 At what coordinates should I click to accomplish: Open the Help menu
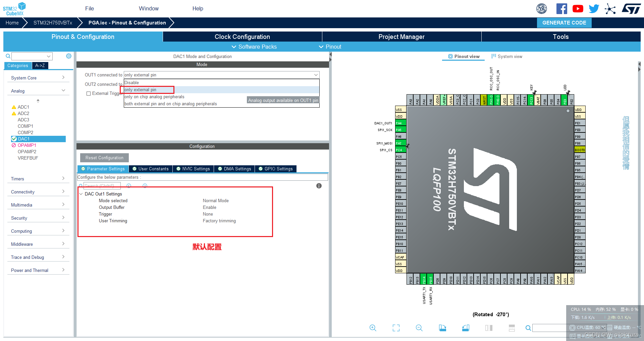tap(198, 8)
